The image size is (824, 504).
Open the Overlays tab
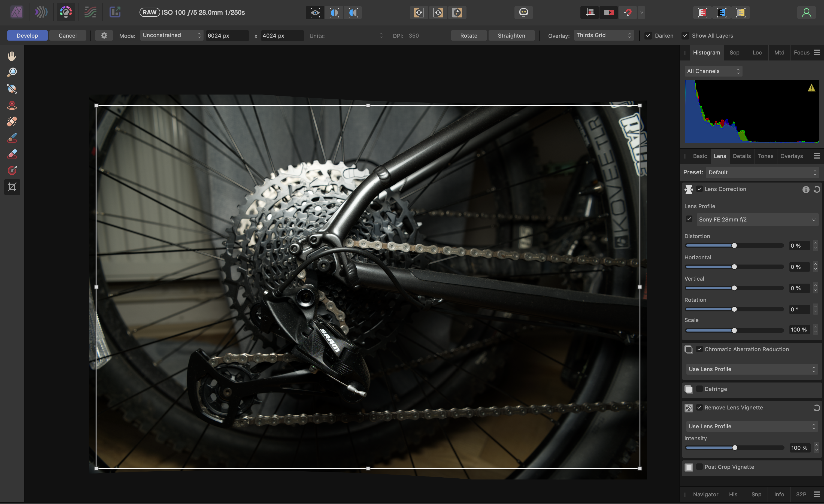pos(791,156)
